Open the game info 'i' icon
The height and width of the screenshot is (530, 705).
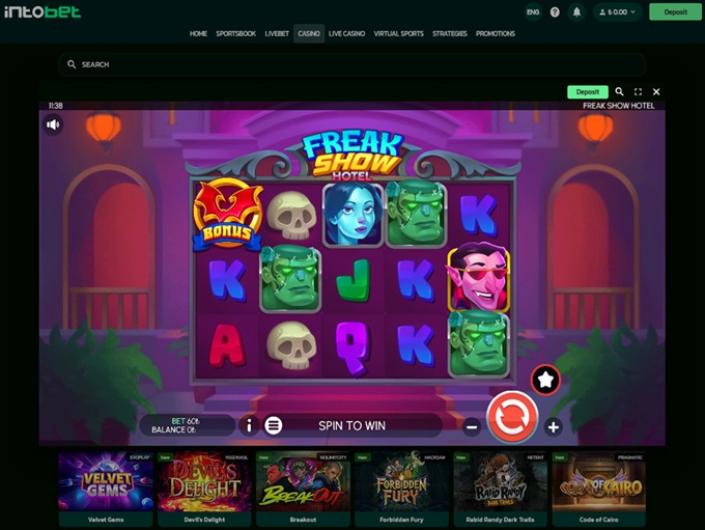click(249, 425)
